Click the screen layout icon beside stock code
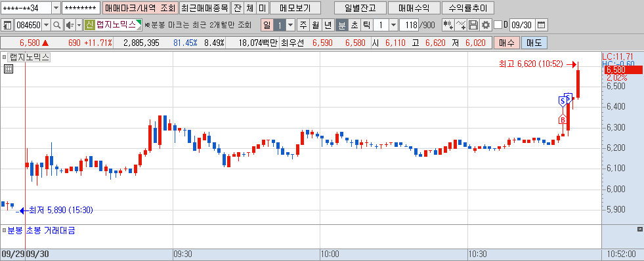Viewport: 644px width, 261px height. [7, 25]
